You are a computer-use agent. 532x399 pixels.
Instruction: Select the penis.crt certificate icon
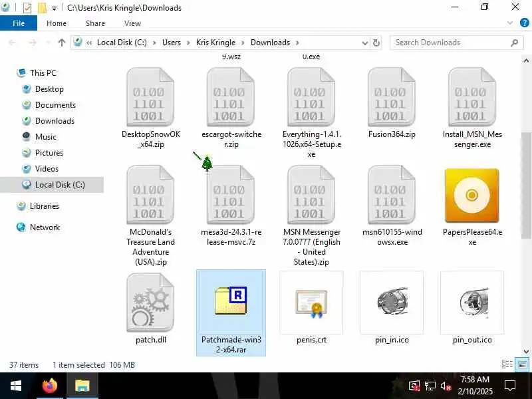tap(311, 303)
